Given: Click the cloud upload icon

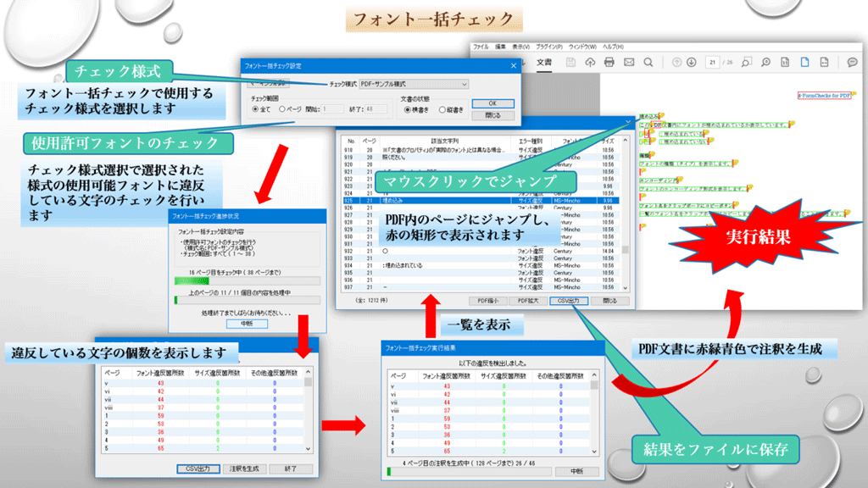Looking at the screenshot, I should point(590,63).
